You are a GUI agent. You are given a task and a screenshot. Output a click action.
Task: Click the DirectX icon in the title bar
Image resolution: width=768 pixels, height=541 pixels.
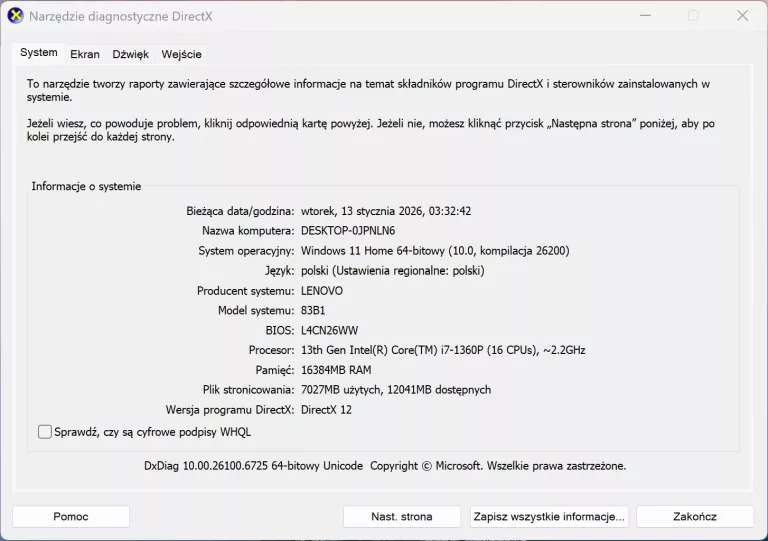coord(15,16)
